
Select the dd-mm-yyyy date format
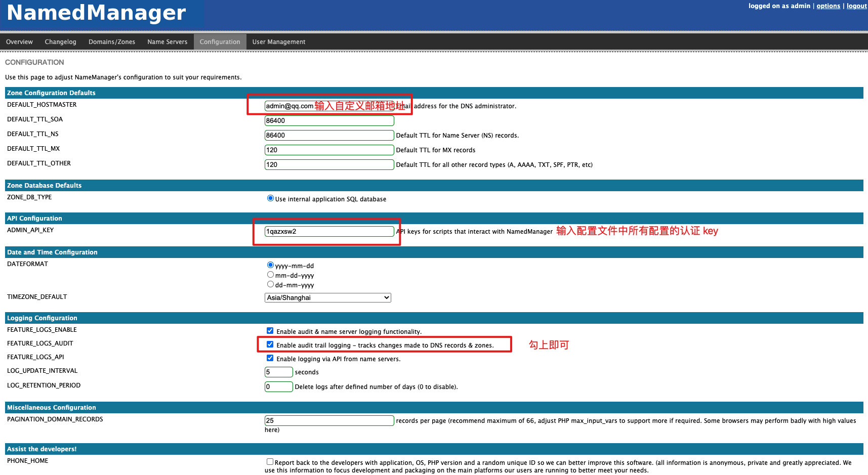270,284
